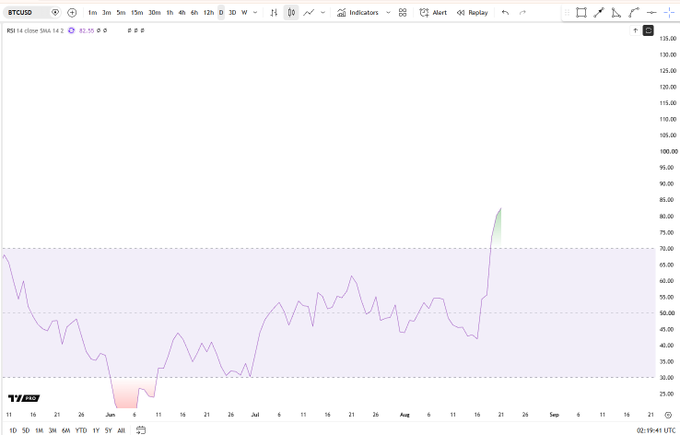
Task: Expand the timeframe intervals dropdown
Action: pos(255,13)
